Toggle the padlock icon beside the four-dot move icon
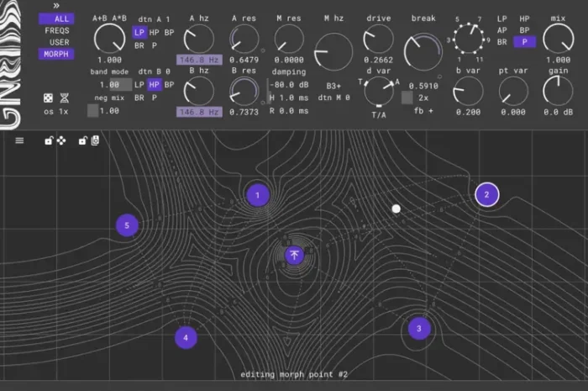 [x=49, y=140]
